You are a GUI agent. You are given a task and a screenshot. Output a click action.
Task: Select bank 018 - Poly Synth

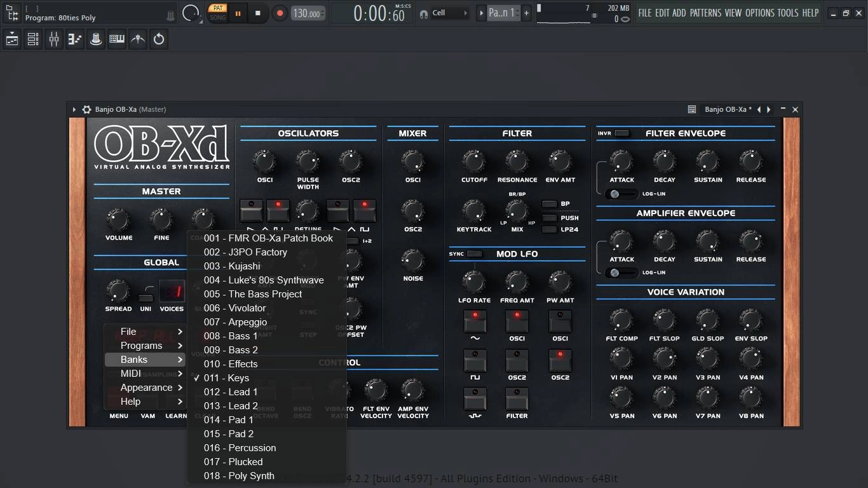coord(267,476)
